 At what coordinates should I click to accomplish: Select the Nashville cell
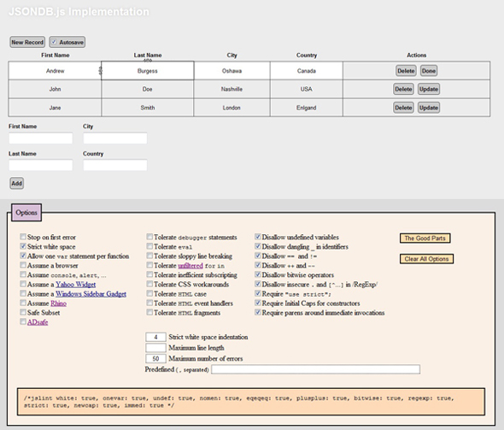point(231,89)
